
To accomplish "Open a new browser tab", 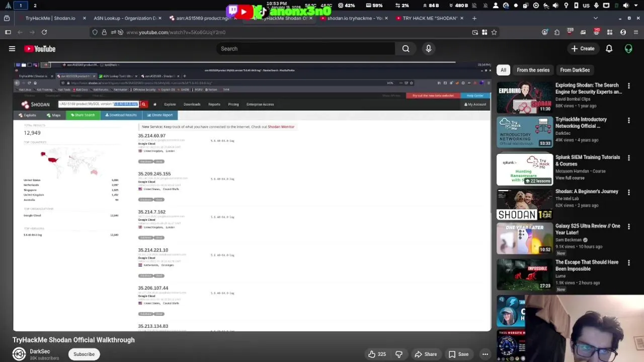I will (474, 18).
